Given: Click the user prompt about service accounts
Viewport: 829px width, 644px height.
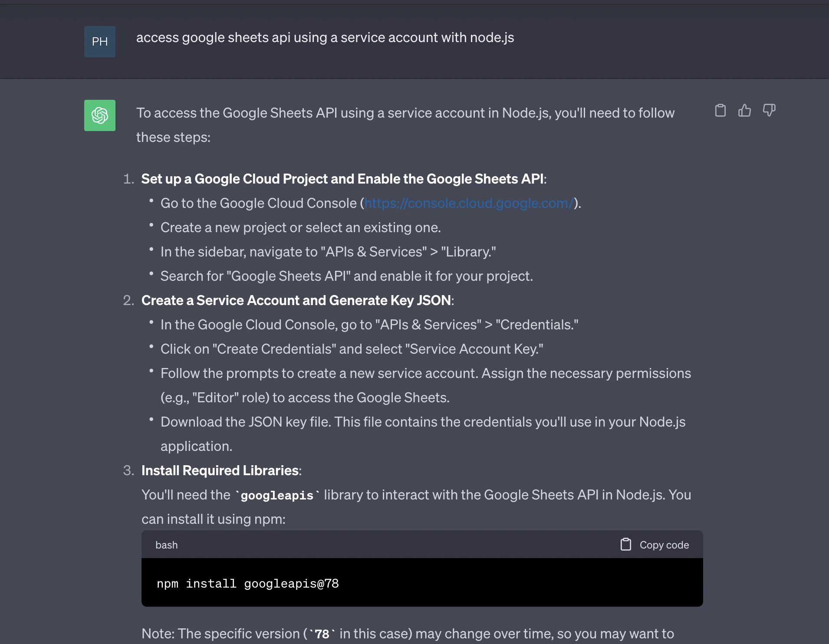Looking at the screenshot, I should pyautogui.click(x=325, y=38).
